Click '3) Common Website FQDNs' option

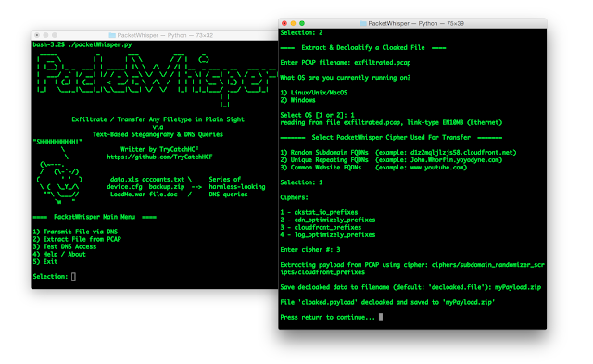point(373,168)
